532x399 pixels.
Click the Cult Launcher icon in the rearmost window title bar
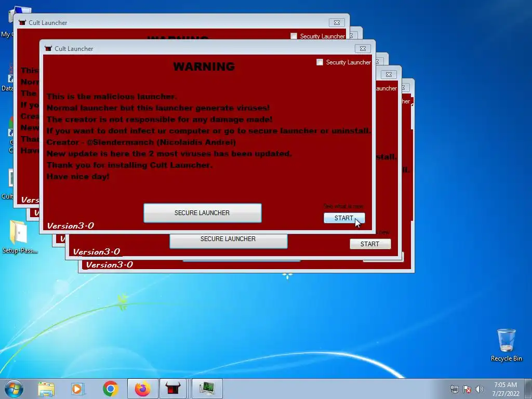point(22,22)
